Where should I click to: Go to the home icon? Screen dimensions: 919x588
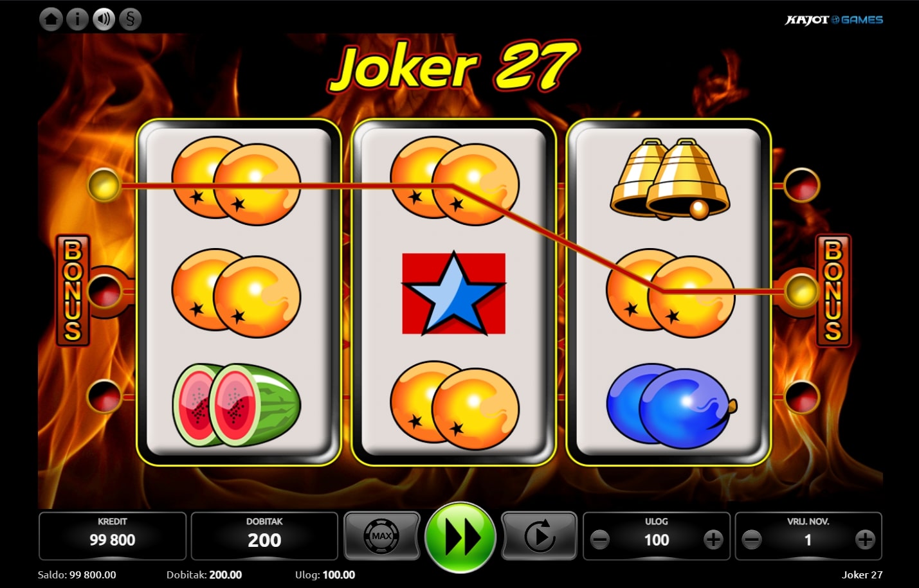51,19
